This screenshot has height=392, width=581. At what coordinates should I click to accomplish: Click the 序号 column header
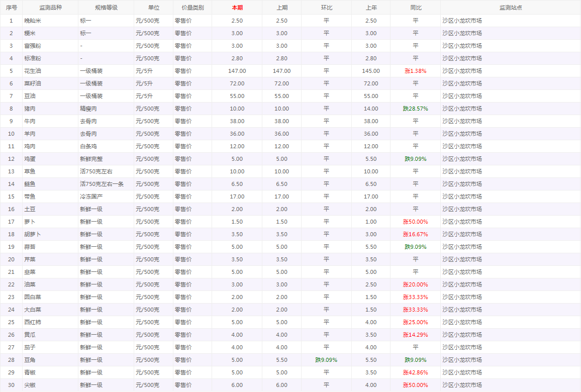[x=11, y=8]
